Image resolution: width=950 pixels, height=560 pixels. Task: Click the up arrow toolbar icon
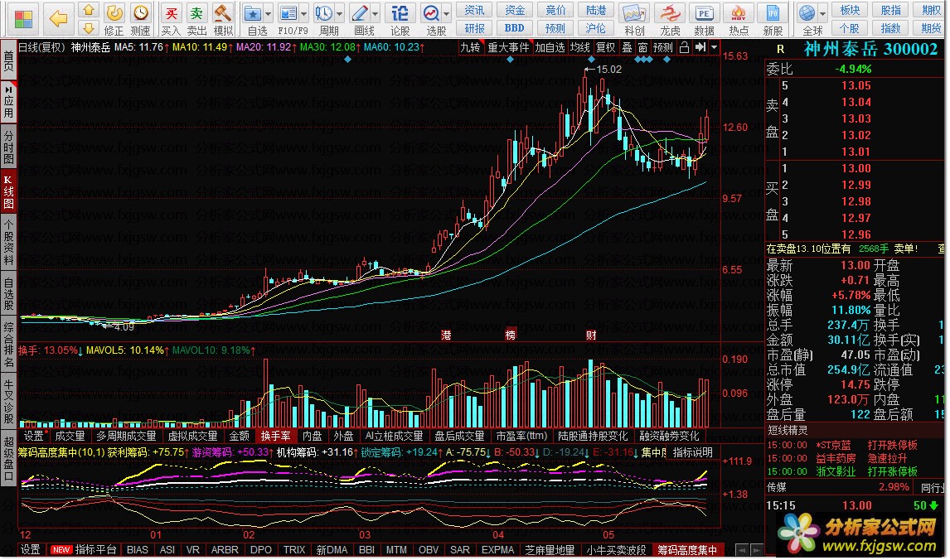(89, 10)
